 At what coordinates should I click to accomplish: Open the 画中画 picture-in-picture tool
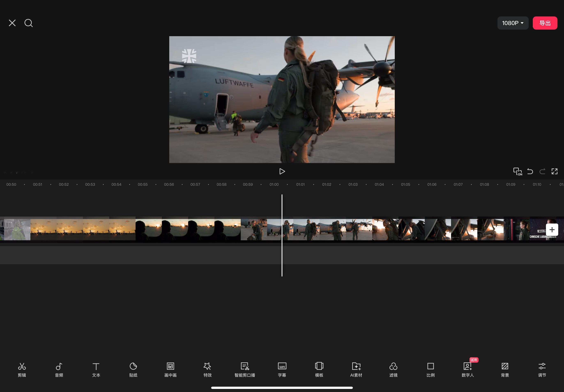(x=170, y=370)
